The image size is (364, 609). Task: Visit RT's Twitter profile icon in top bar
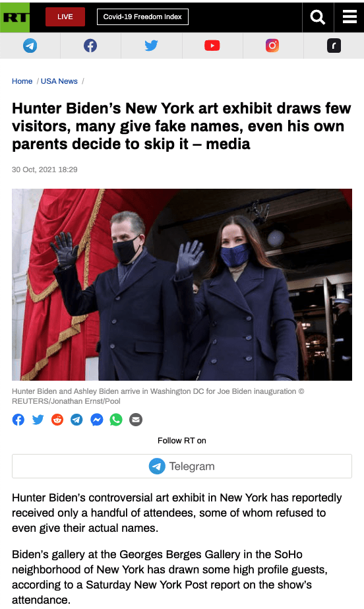pos(152,46)
